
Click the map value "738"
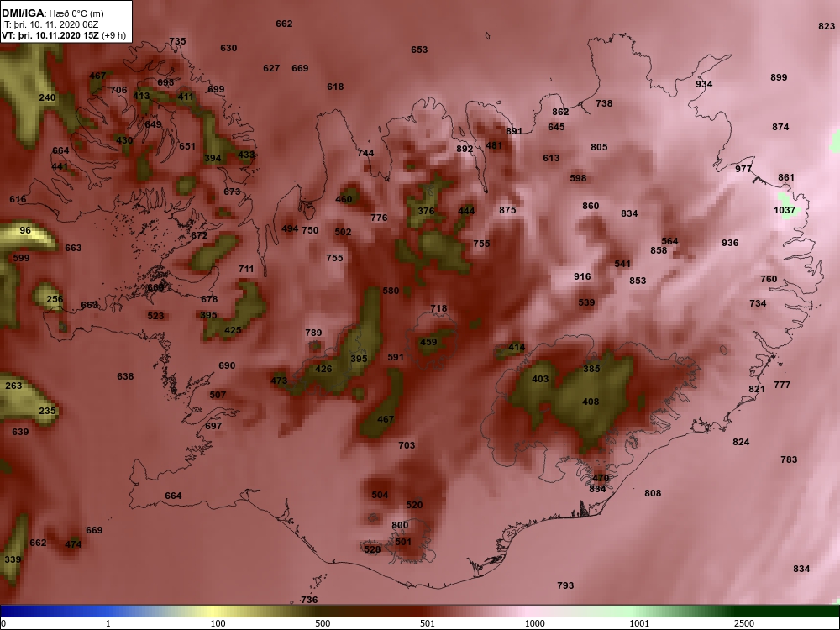(604, 103)
